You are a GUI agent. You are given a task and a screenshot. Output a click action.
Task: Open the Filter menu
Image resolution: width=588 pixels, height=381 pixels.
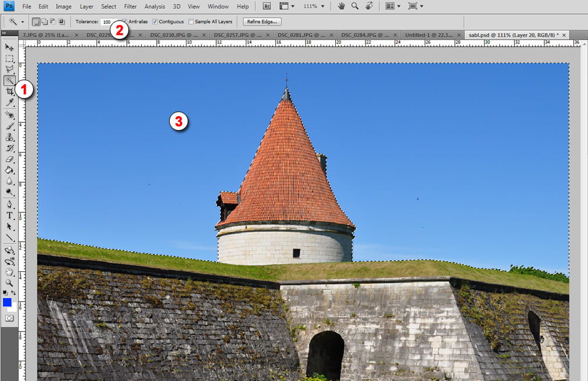click(x=130, y=6)
